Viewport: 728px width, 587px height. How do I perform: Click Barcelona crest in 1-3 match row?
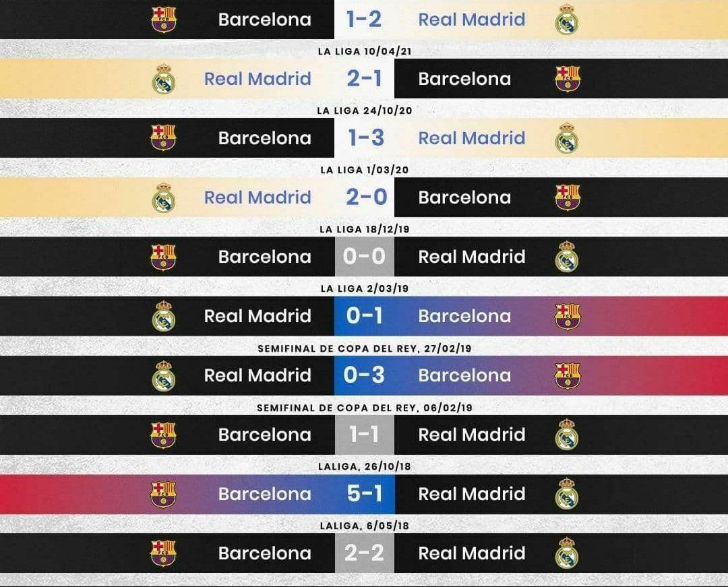point(163,137)
